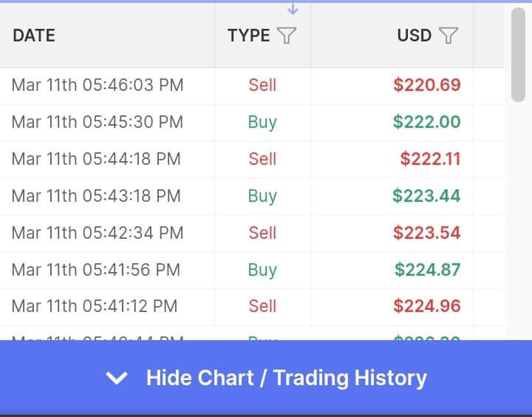Select Buy type in 05:41:56 row
532x417 pixels.
262,271
